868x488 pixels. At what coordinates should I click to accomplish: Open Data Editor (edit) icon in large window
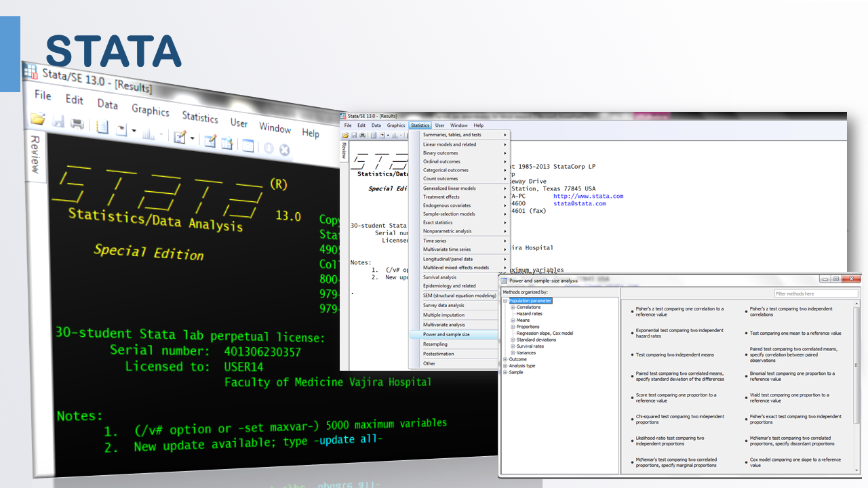[x=211, y=140]
